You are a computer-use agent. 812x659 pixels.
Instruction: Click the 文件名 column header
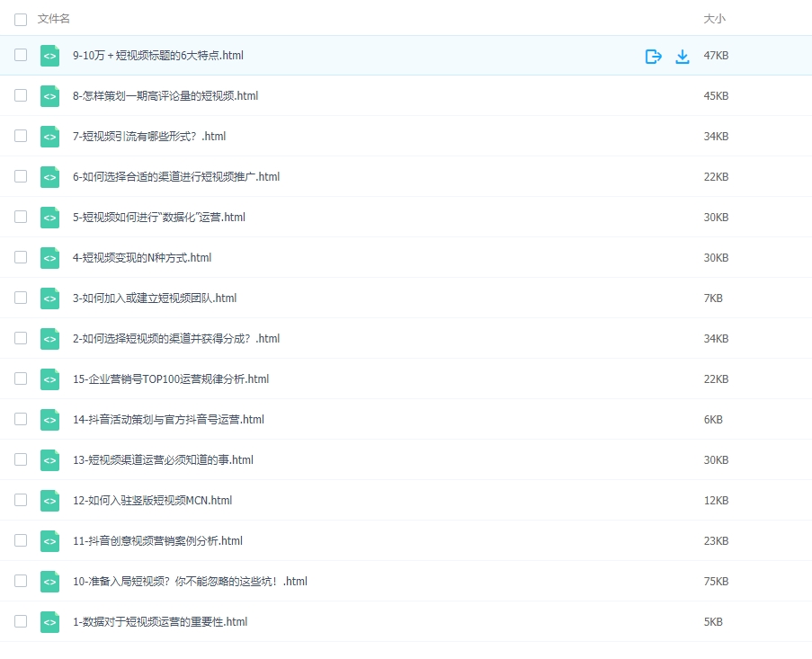tap(51, 18)
